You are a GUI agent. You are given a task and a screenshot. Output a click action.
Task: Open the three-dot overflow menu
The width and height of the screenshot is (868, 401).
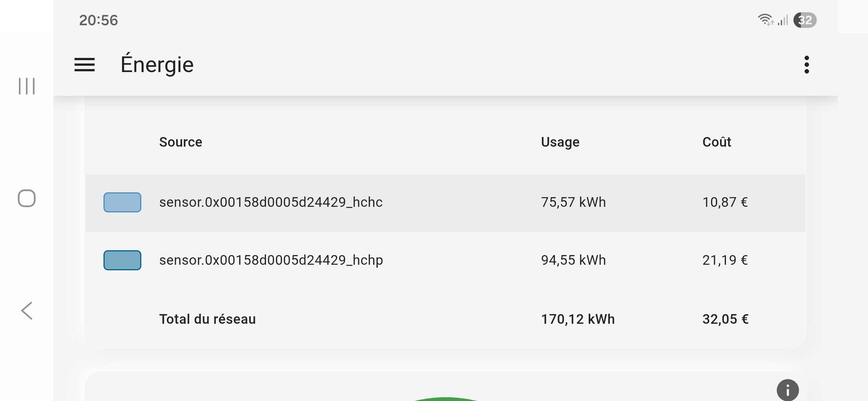(x=806, y=65)
